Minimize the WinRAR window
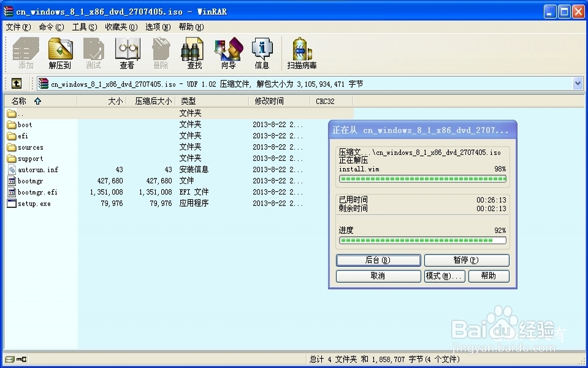 550,12
